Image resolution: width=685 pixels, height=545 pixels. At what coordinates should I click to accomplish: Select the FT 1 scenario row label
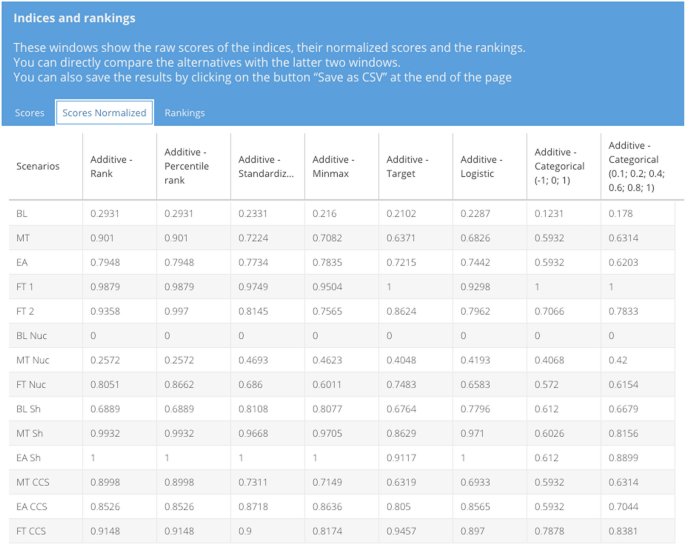[x=25, y=287]
